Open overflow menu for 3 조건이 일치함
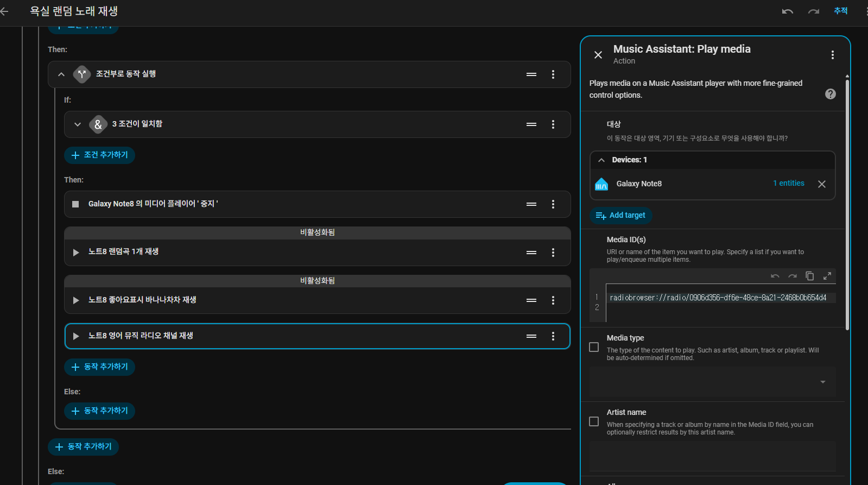The height and width of the screenshot is (485, 868). [x=553, y=124]
